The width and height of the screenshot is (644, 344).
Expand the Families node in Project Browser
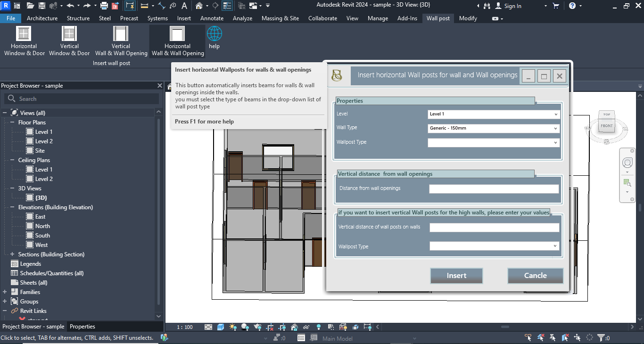click(x=5, y=292)
